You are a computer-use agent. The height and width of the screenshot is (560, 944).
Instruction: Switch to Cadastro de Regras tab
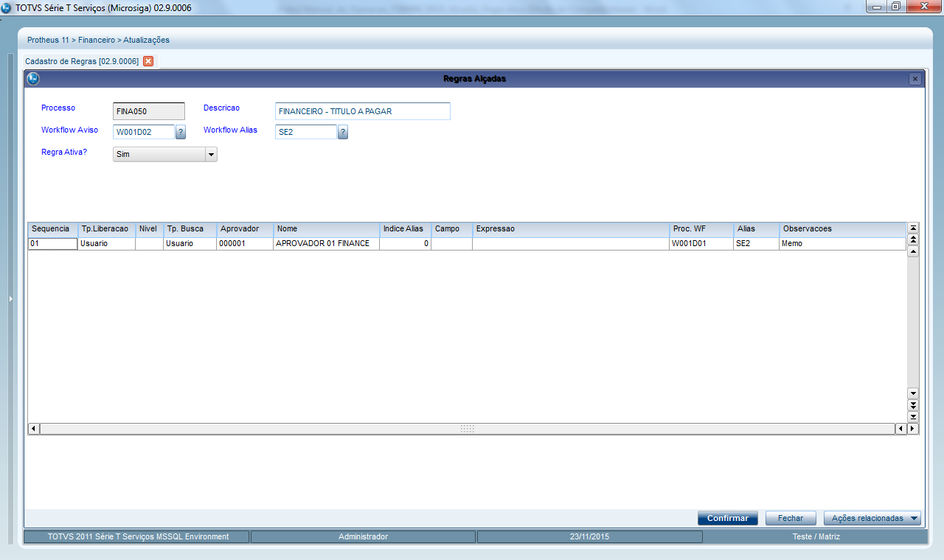point(81,61)
